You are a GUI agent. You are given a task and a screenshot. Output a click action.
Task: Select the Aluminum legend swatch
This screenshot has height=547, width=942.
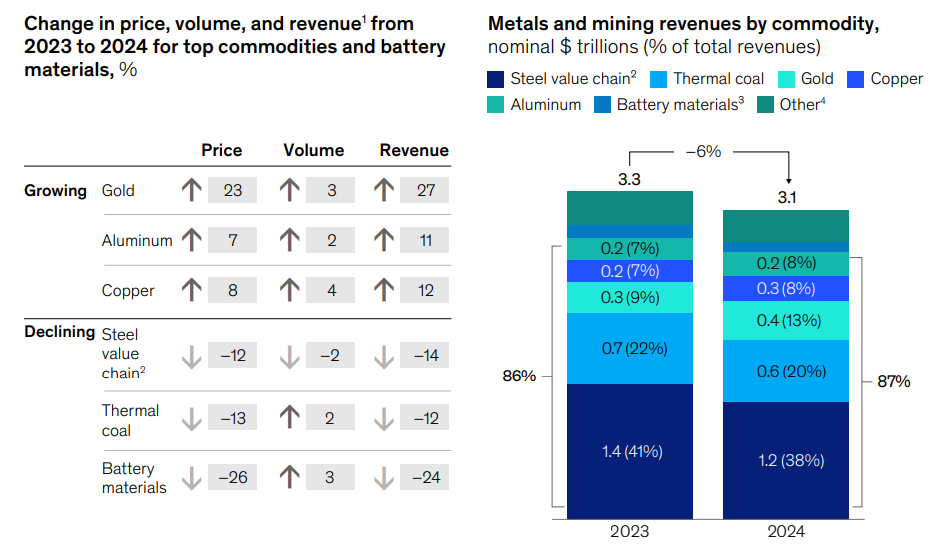click(x=496, y=104)
